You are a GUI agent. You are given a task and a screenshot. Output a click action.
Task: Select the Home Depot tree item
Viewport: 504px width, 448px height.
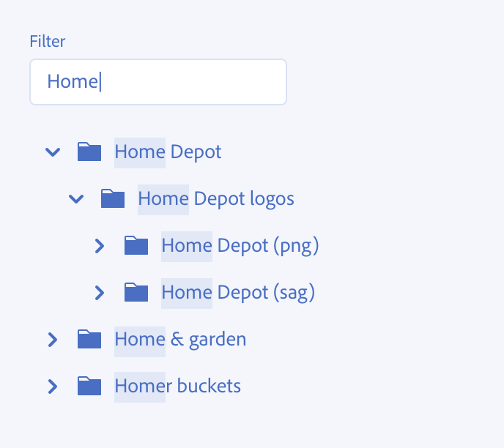click(168, 152)
